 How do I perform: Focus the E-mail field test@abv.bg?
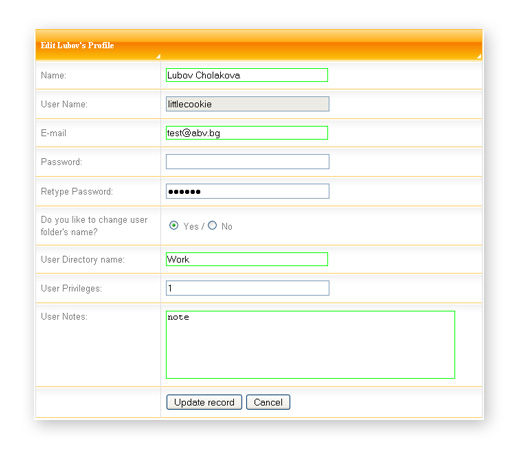[247, 133]
